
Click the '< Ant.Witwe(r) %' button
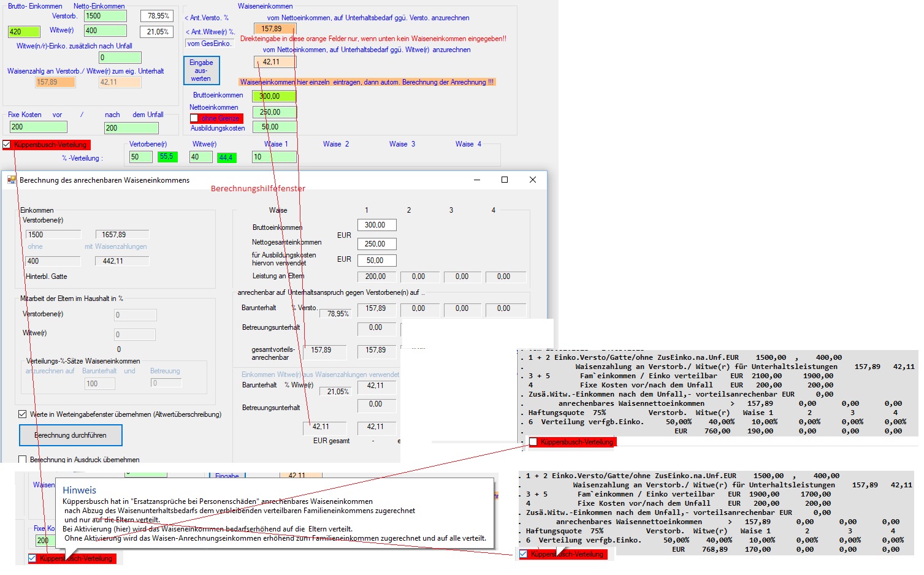[210, 32]
